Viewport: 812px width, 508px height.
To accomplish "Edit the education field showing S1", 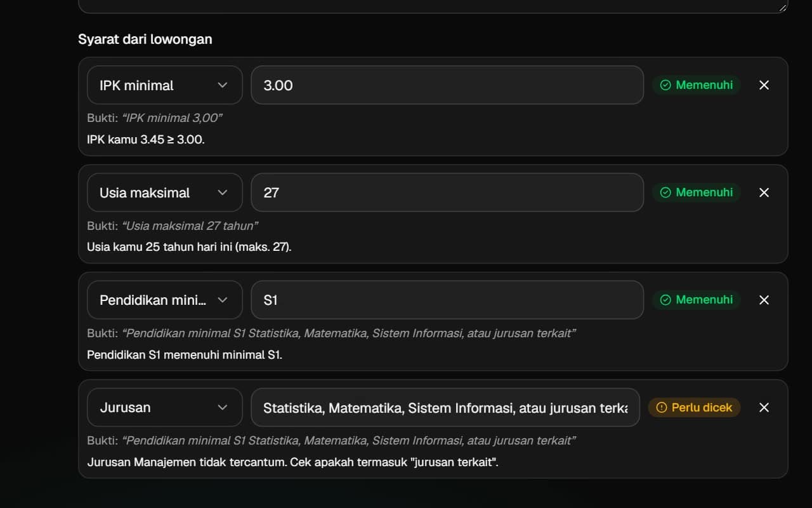I will pos(447,300).
